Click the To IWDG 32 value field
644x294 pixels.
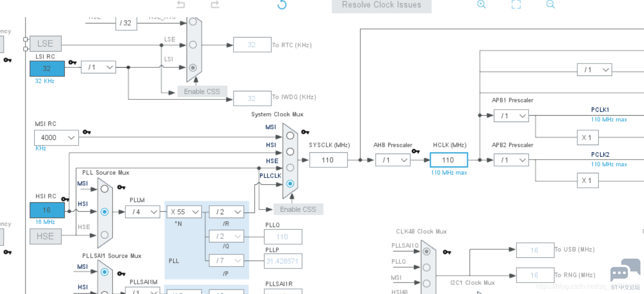tap(252, 98)
